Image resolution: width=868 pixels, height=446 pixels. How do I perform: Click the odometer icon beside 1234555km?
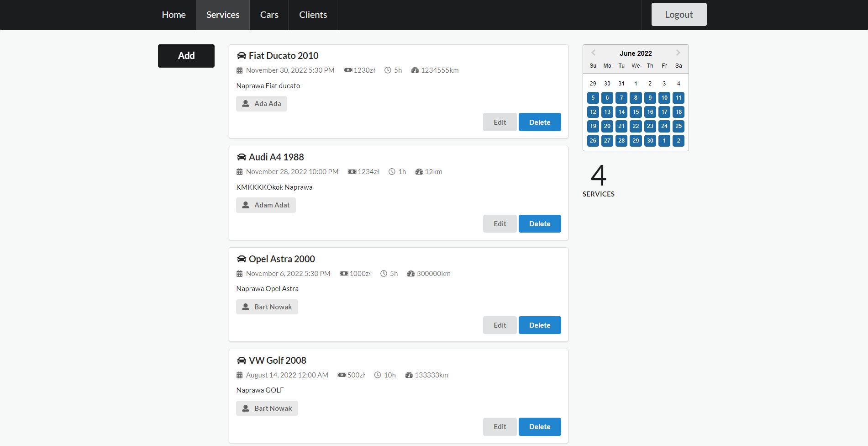[x=415, y=70]
